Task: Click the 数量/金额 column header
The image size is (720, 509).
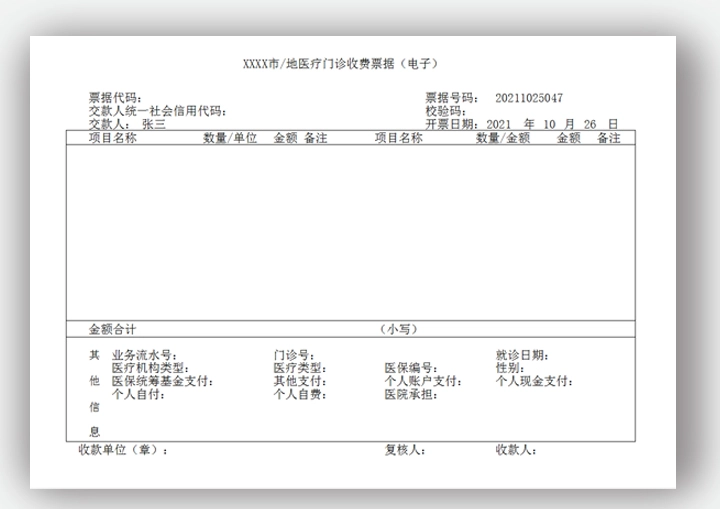Action: pos(502,139)
